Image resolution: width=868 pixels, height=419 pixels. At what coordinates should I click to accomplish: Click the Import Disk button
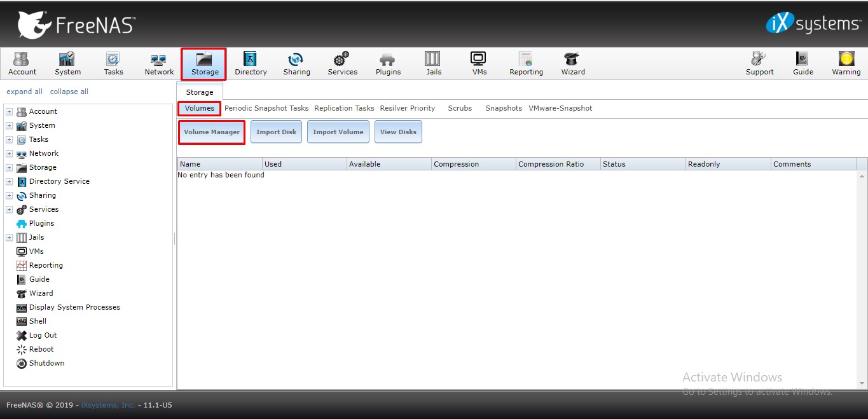tap(277, 132)
